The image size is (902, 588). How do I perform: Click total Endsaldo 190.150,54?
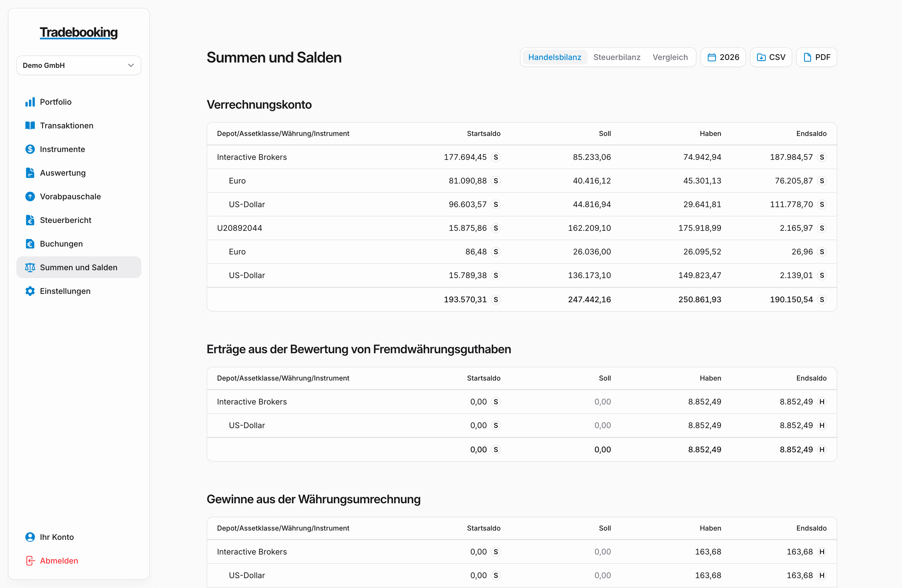(x=791, y=300)
